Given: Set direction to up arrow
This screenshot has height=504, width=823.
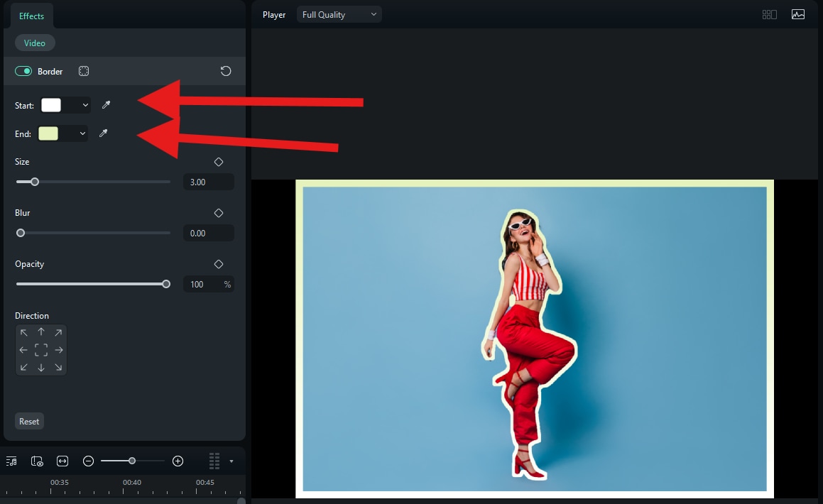Looking at the screenshot, I should coord(41,332).
